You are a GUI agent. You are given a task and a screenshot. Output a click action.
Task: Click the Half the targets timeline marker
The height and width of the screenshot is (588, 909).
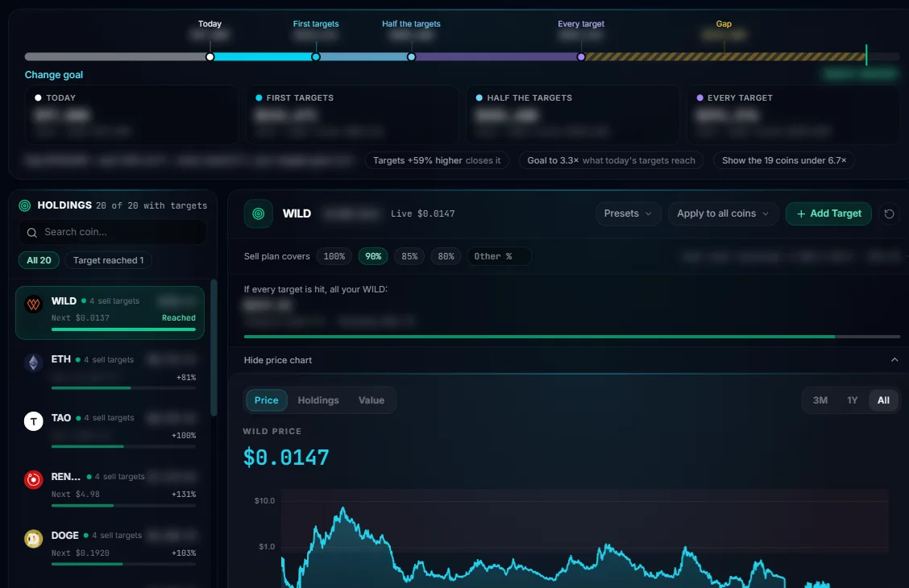tap(411, 56)
